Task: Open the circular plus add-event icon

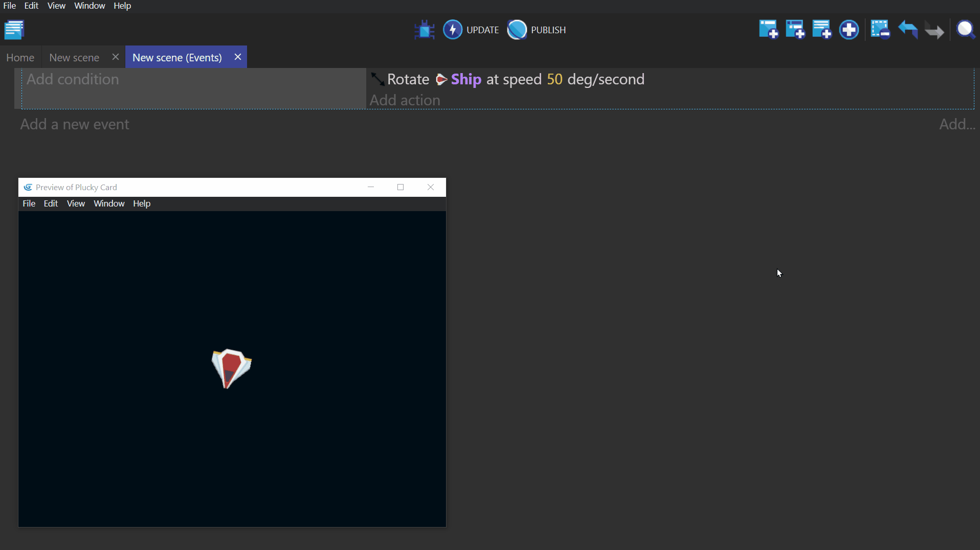Action: pyautogui.click(x=849, y=30)
